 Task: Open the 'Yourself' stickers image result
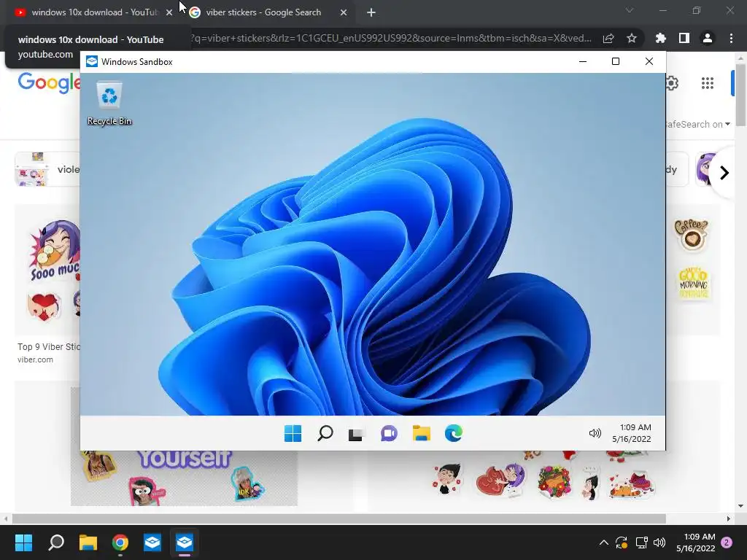point(184,478)
